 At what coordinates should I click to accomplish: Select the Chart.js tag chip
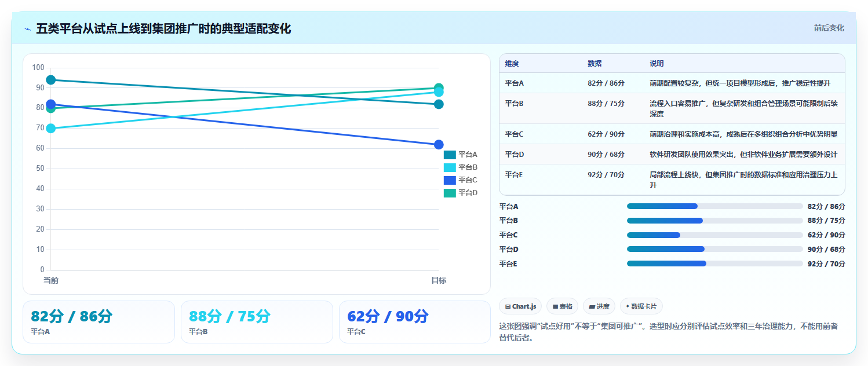(520, 306)
